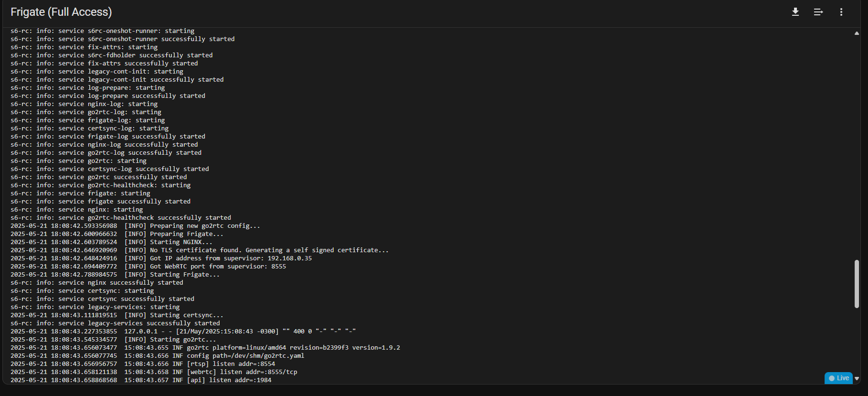The width and height of the screenshot is (868, 396).
Task: Click the go2rtc version=1.9.2 line
Action: (205, 348)
